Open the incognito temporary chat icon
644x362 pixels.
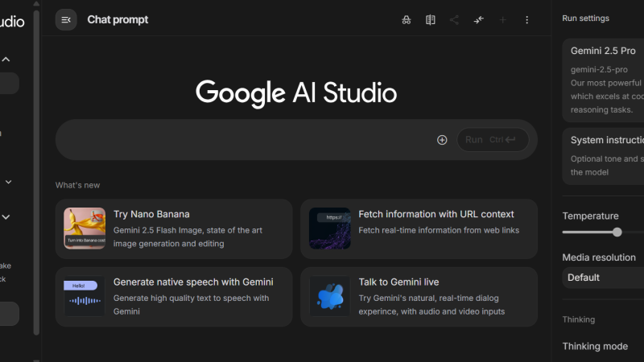tap(407, 19)
